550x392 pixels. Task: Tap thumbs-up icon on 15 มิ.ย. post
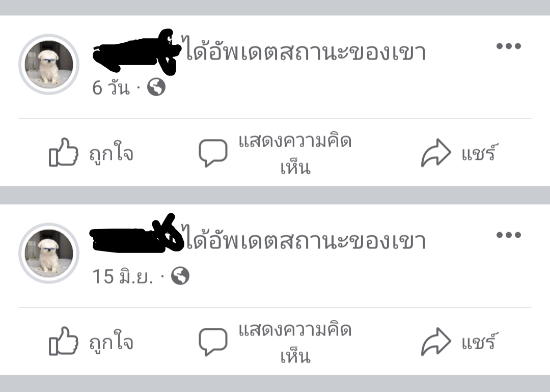click(64, 341)
